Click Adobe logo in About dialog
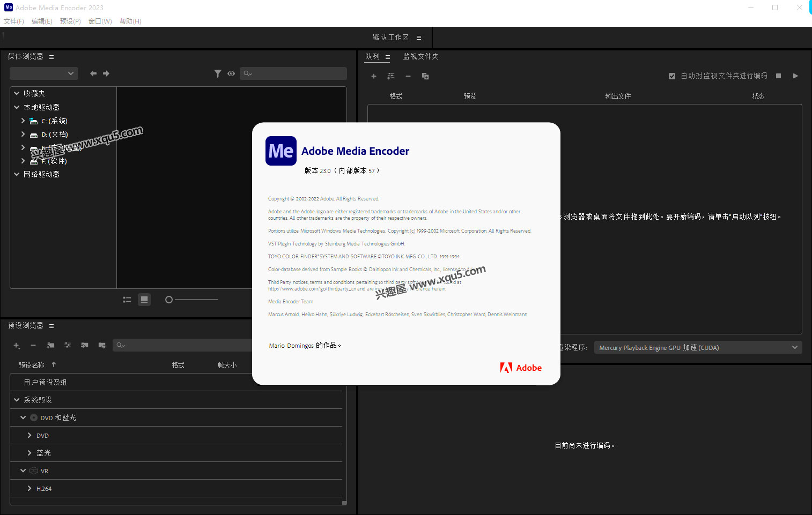This screenshot has height=515, width=812. pos(521,368)
